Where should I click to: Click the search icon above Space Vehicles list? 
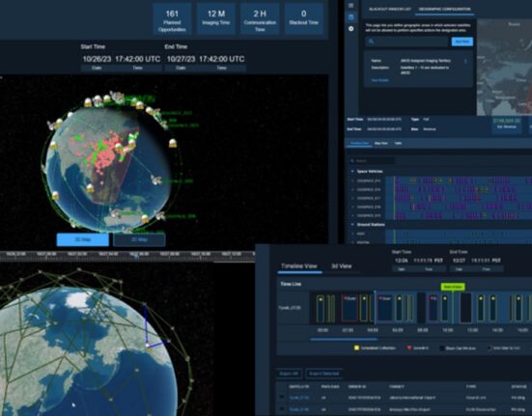point(352,160)
